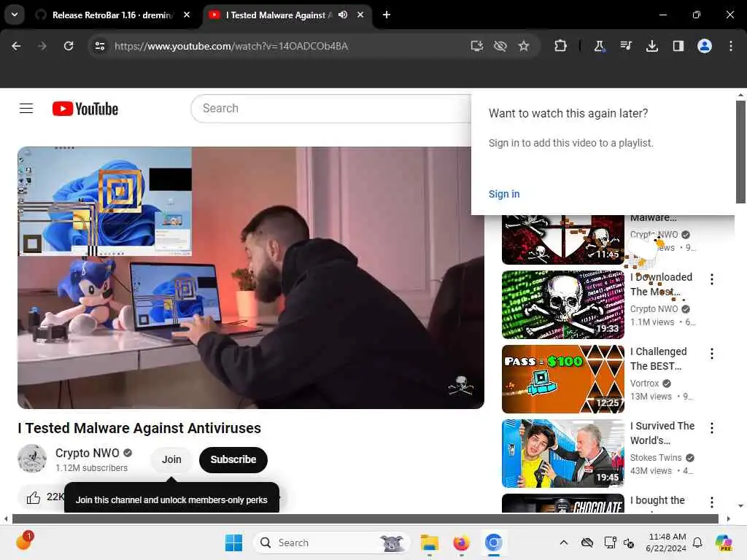747x560 pixels.
Task: Open Chrome three-dot menu
Action: [730, 46]
